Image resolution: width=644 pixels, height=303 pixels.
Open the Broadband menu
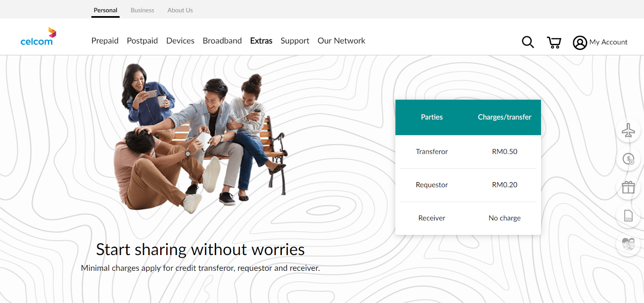[222, 41]
